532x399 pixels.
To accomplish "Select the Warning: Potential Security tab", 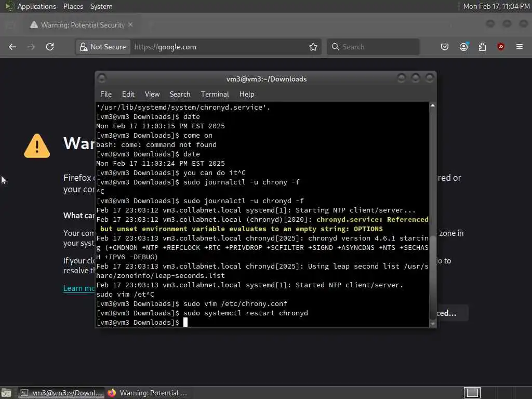I will tap(82, 25).
